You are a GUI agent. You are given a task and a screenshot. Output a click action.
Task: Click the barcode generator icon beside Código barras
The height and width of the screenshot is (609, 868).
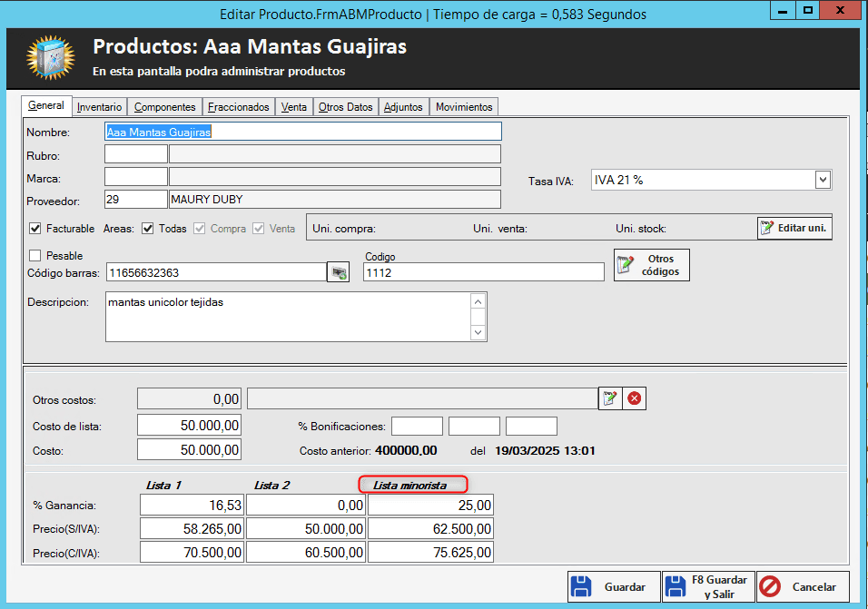(338, 272)
